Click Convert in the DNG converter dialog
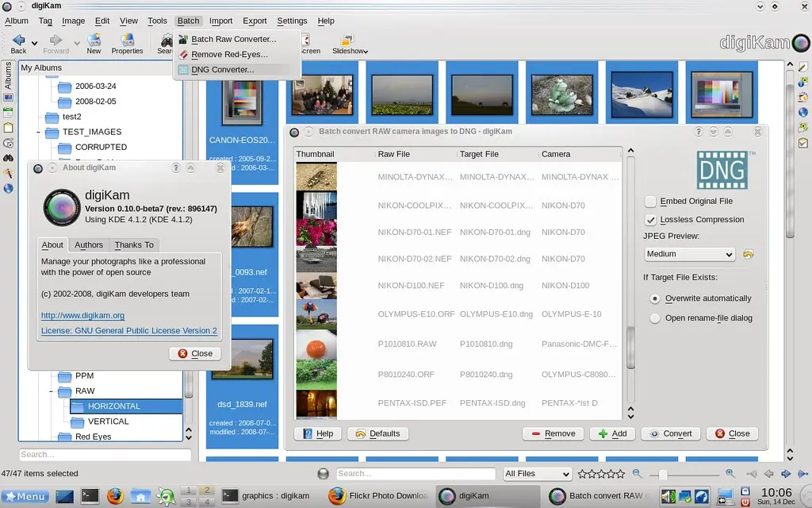 670,433
